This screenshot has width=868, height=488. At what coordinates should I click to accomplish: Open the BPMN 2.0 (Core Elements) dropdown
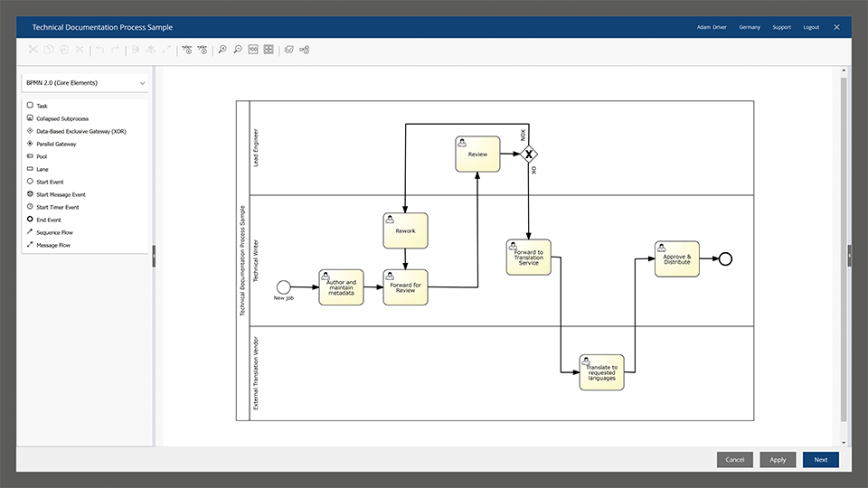point(85,83)
